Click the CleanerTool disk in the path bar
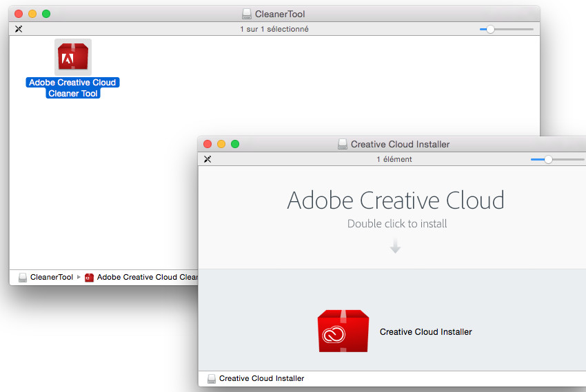The image size is (586, 392). pyautogui.click(x=46, y=277)
